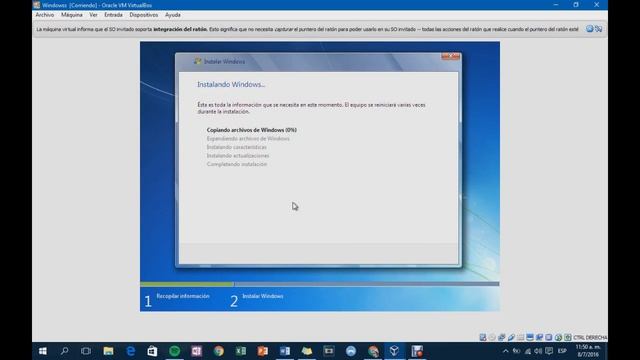Open the Entrada menu

(x=113, y=15)
